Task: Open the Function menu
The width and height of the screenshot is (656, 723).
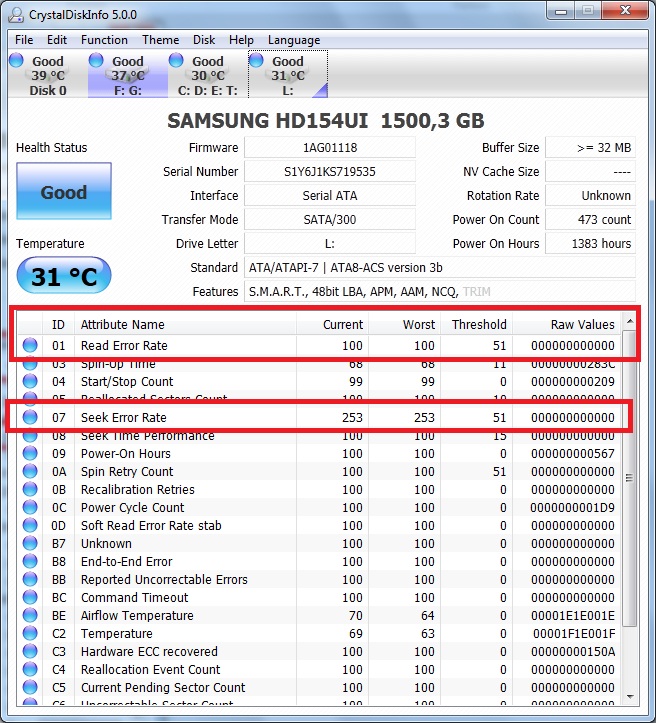Action: point(104,40)
